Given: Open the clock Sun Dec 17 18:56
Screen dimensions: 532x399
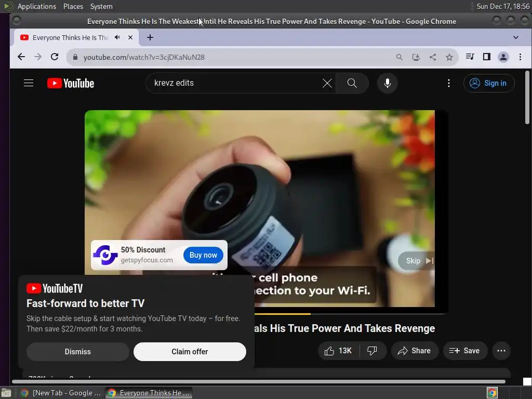Looking at the screenshot, I should 503,6.
